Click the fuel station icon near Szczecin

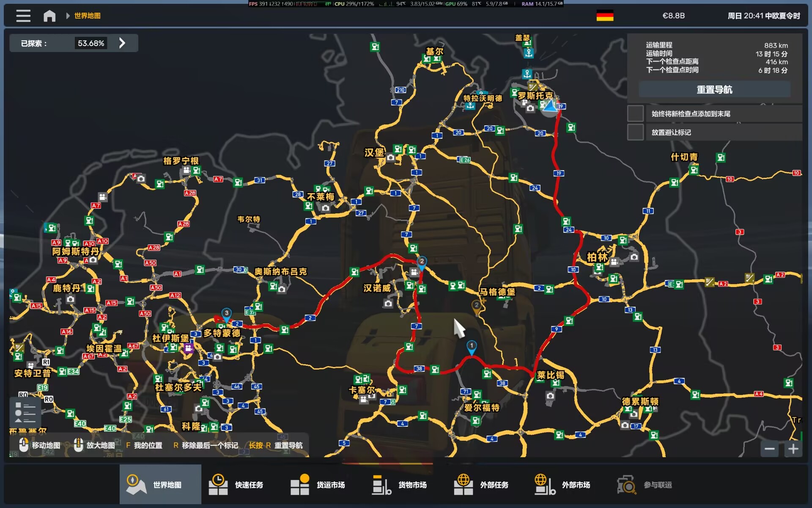694,170
